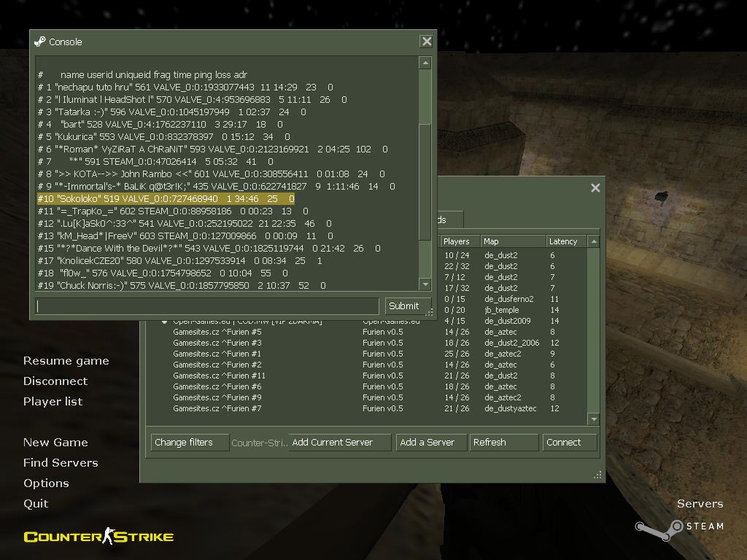Screen dimensions: 747x560
Task: Click the Steam icon in Console title bar
Action: coord(40,42)
